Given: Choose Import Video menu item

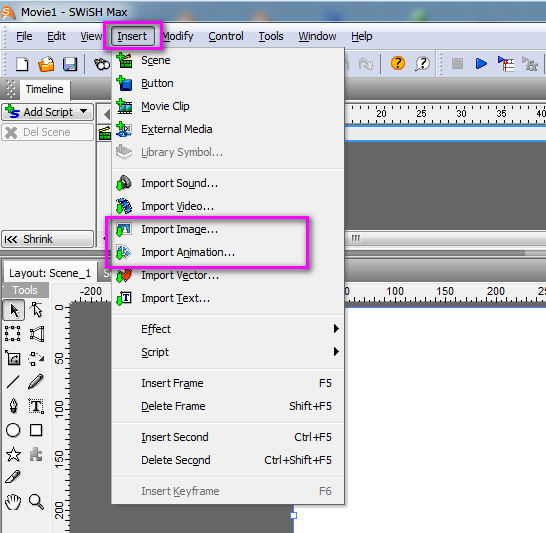Looking at the screenshot, I should tap(228, 206).
